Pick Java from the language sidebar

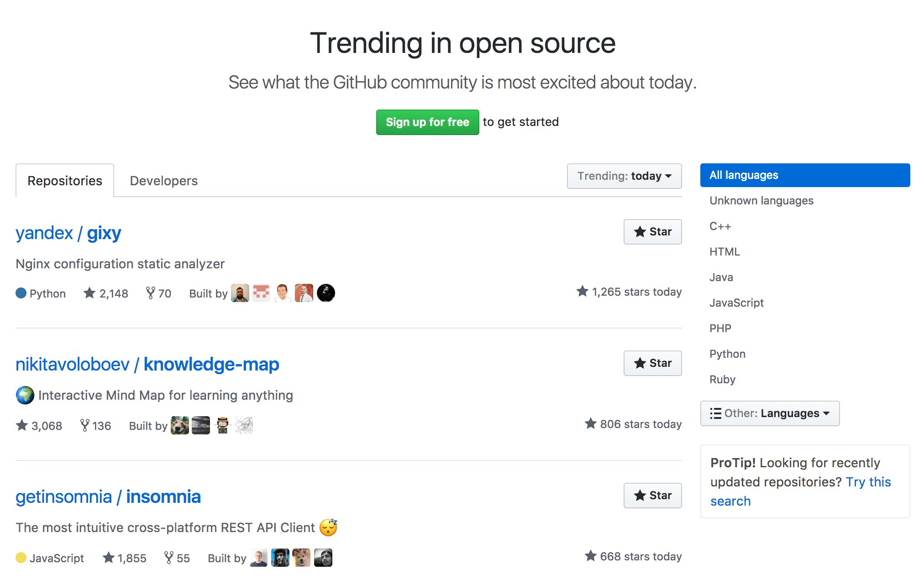(721, 277)
